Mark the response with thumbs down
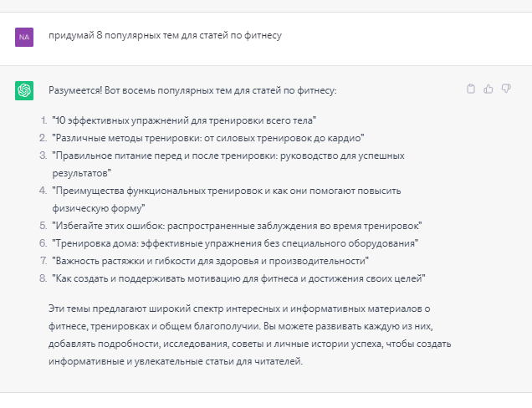This screenshot has height=408, width=532. tap(506, 89)
